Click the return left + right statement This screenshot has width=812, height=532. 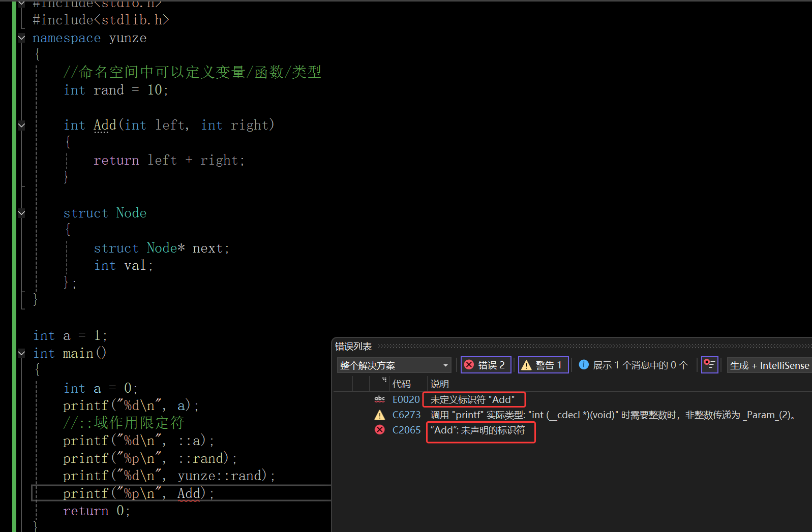[x=169, y=160]
